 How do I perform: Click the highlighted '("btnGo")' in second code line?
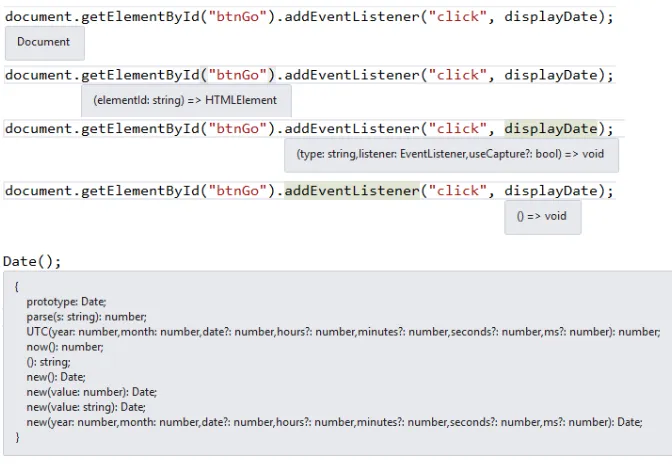click(x=238, y=75)
